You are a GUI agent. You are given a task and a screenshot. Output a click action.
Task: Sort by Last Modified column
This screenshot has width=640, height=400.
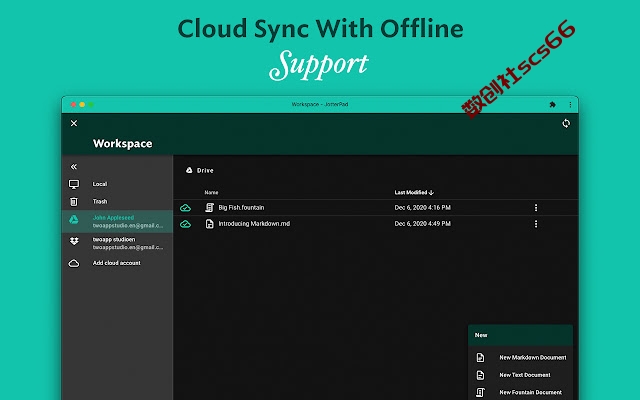tap(414, 193)
